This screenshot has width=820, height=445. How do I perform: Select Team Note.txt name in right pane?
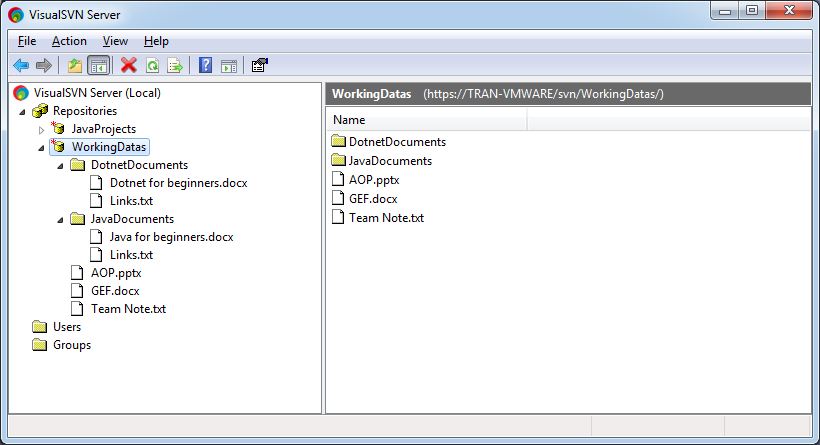(x=386, y=218)
